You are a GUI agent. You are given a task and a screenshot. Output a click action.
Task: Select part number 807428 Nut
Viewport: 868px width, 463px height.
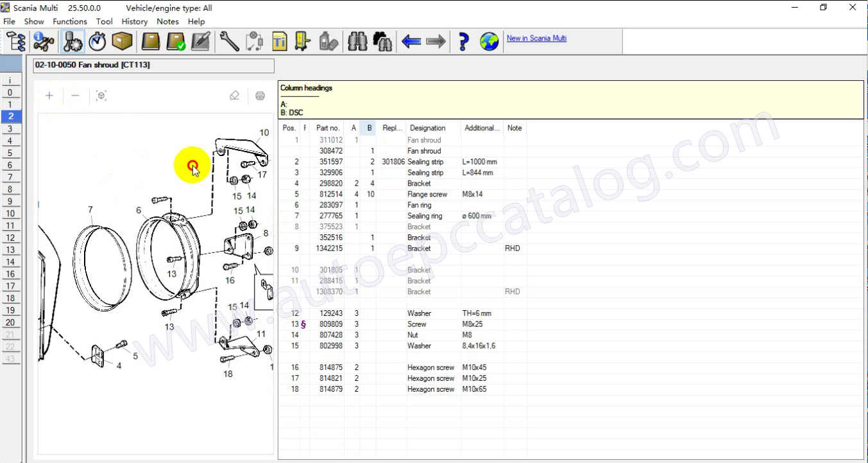[x=331, y=335]
